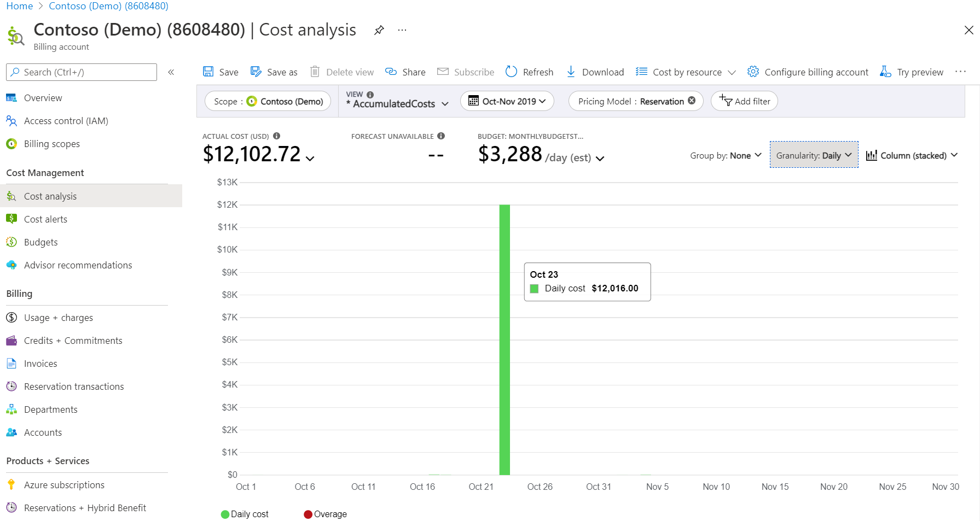Viewport: 980px width, 521px height.
Task: Change the Scope: Contoso (Demo) pill
Action: pos(268,101)
